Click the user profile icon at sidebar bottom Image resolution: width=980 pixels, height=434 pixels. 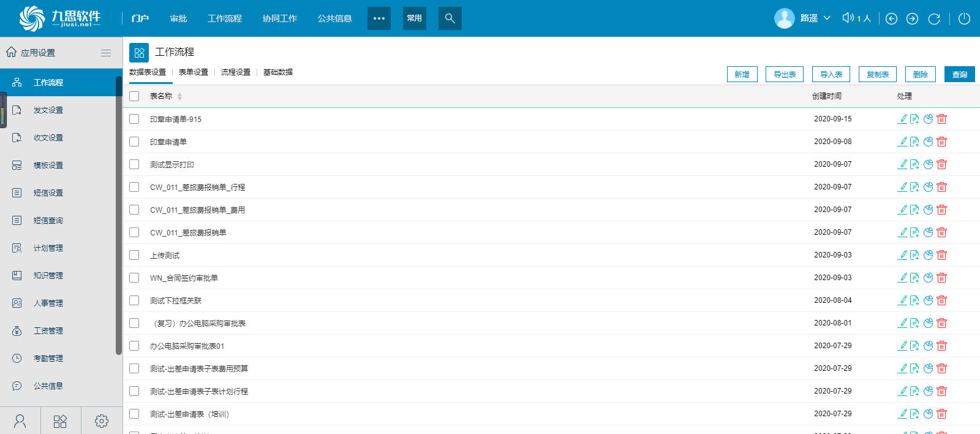[x=20, y=421]
